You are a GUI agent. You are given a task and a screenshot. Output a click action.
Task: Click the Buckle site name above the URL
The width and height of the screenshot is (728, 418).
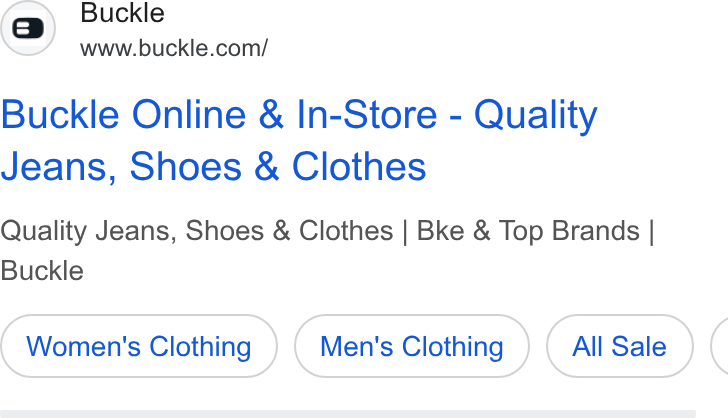(123, 13)
